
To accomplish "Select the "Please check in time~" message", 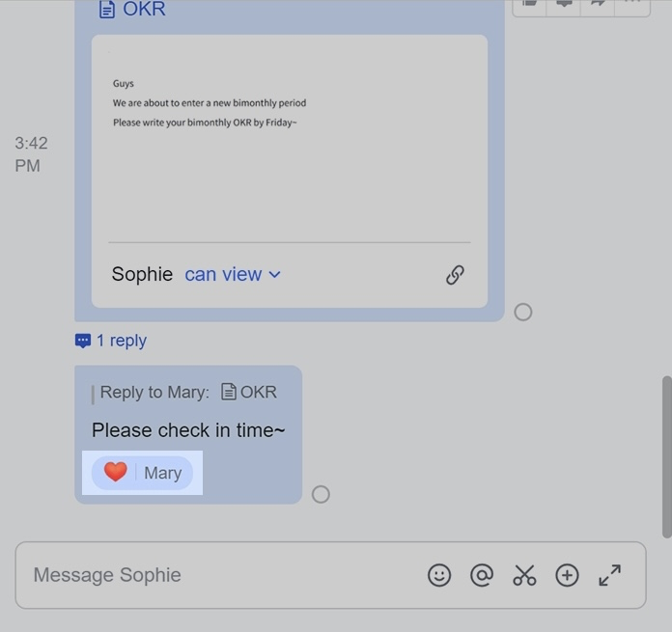I will (188, 430).
